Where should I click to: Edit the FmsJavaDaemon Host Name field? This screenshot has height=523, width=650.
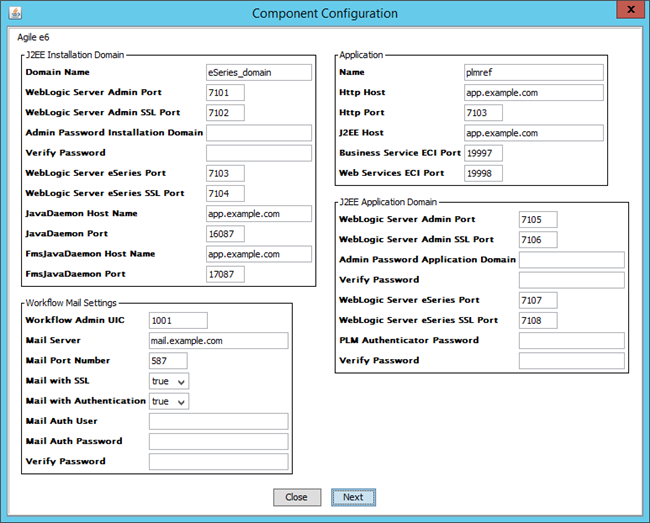259,254
